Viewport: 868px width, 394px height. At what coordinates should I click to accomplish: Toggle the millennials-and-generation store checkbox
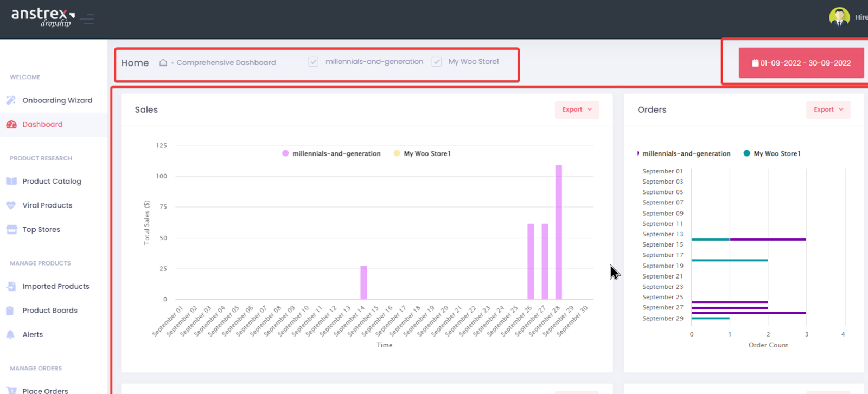point(313,62)
